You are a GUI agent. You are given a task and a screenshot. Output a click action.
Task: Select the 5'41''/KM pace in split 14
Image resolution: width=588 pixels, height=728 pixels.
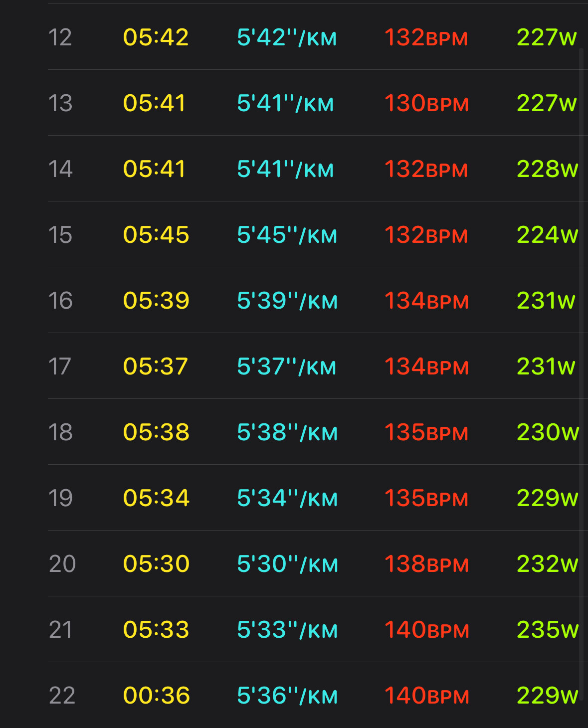(285, 169)
